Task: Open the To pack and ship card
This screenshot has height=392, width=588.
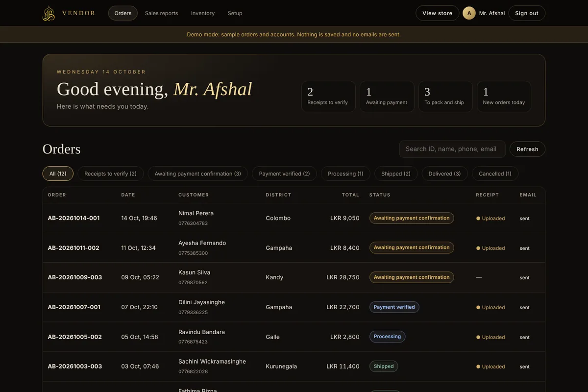Action: [445, 97]
